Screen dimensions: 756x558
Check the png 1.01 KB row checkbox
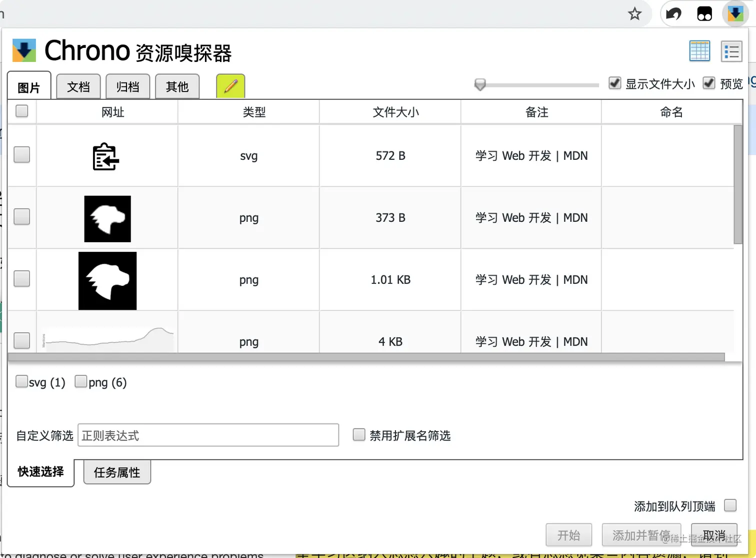(22, 279)
